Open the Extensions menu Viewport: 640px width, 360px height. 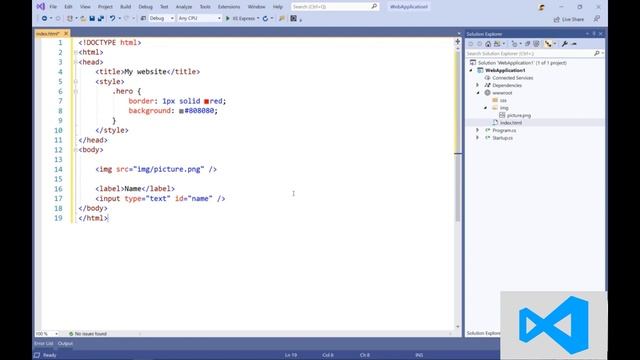click(229, 7)
